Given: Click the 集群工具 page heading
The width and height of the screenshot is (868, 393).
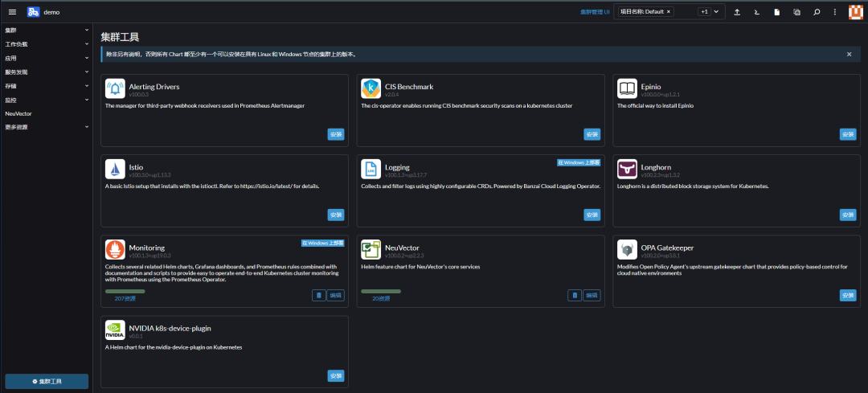Looking at the screenshot, I should point(120,38).
